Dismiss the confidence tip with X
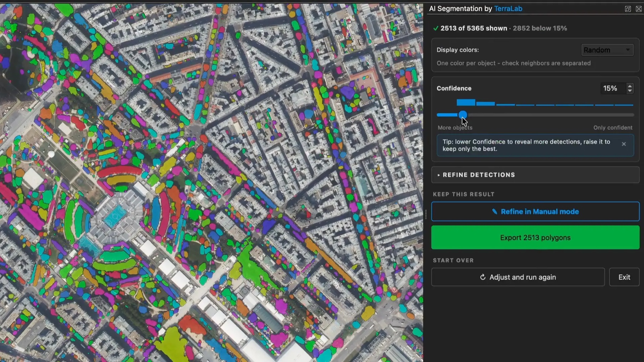The image size is (644, 362). coord(624,144)
